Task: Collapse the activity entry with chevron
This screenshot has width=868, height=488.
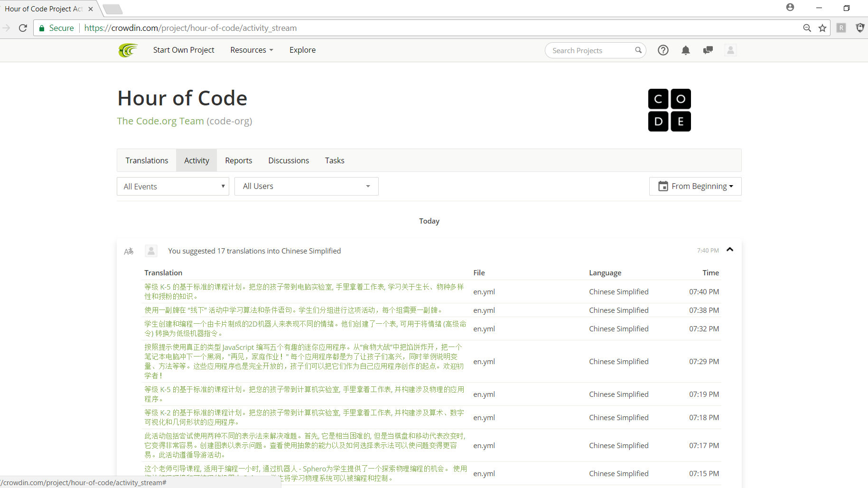Action: 730,250
